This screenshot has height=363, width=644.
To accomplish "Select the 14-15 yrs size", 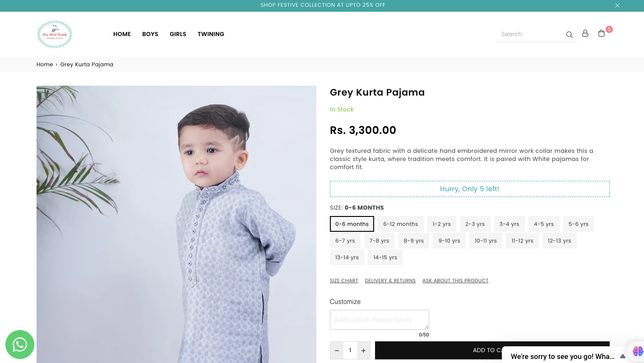I will [x=385, y=257].
